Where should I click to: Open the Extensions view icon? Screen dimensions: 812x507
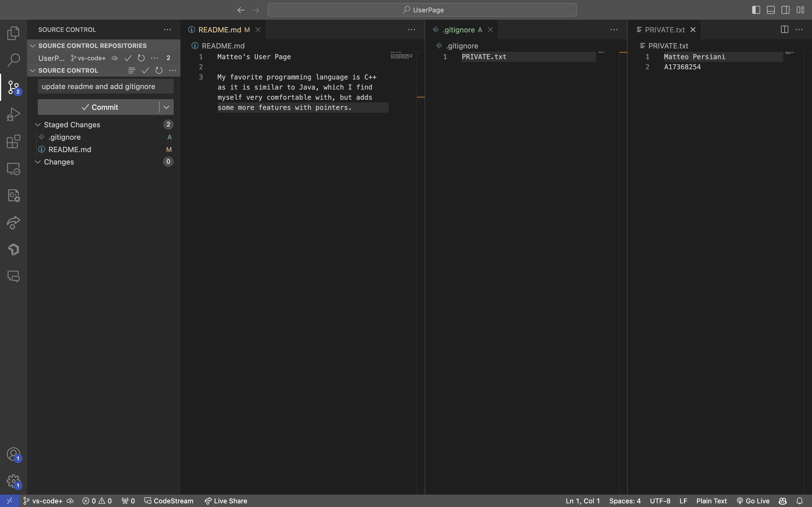pos(14,141)
